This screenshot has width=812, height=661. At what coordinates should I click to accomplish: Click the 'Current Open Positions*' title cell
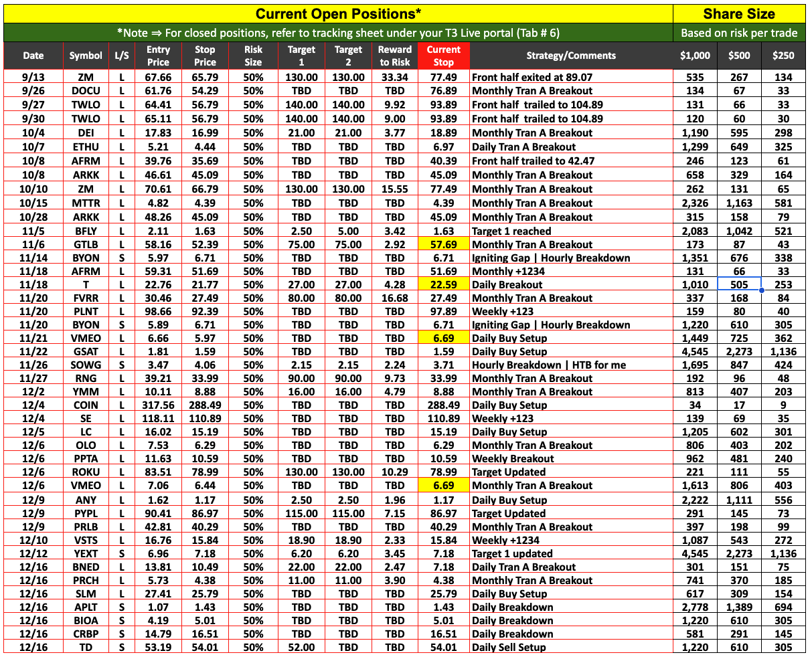(x=338, y=13)
